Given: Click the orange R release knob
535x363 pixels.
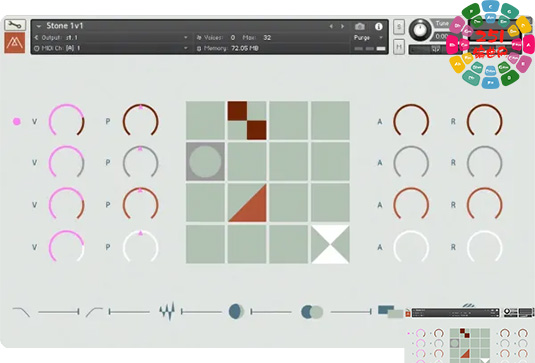Looking at the screenshot, I should pyautogui.click(x=485, y=204).
